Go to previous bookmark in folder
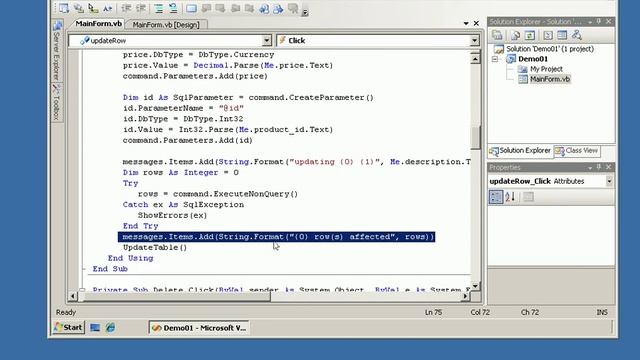 [236, 8]
